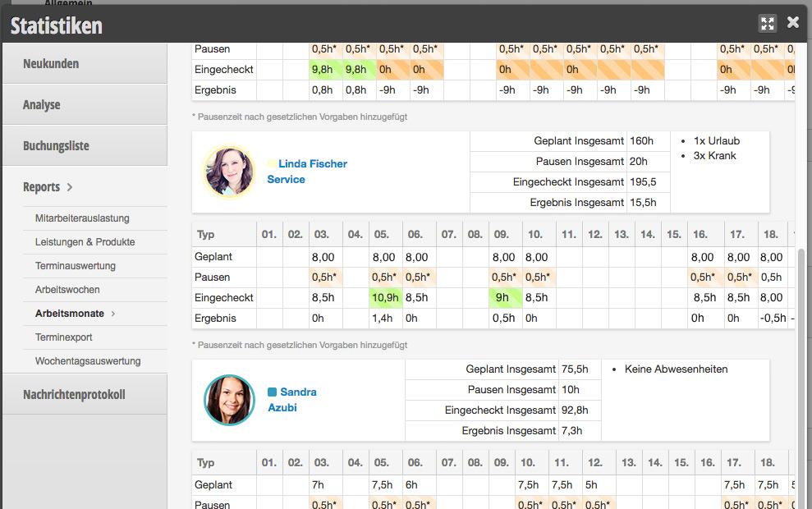Open the Linda Fischer Service link
Screen dimensions: 812x509
pos(307,171)
